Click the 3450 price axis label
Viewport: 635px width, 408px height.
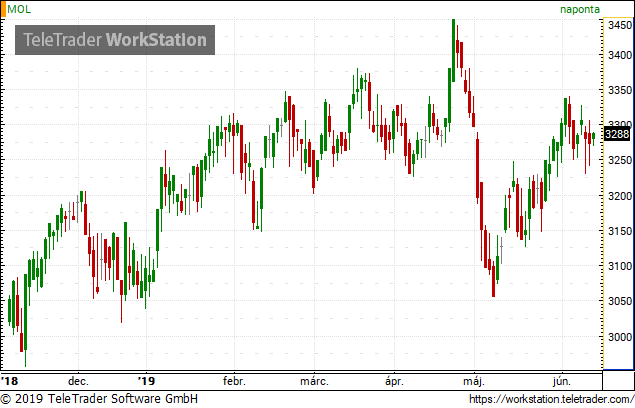(x=620, y=25)
